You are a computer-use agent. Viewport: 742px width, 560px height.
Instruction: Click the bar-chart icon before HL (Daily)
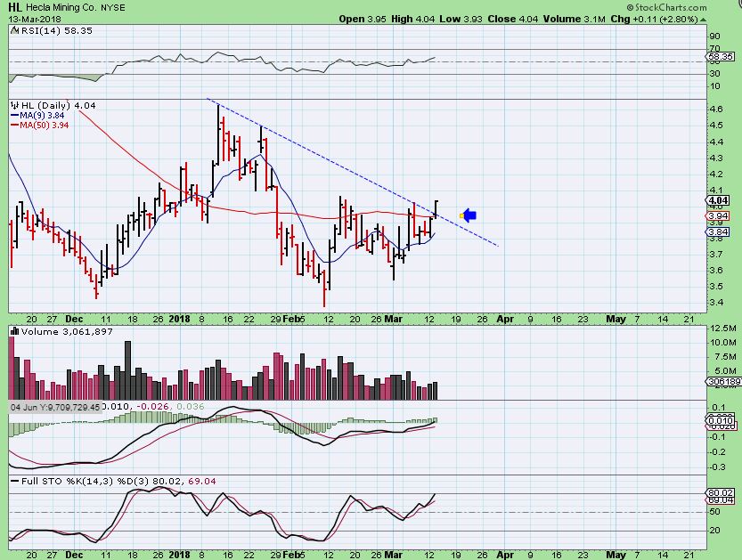coord(14,105)
